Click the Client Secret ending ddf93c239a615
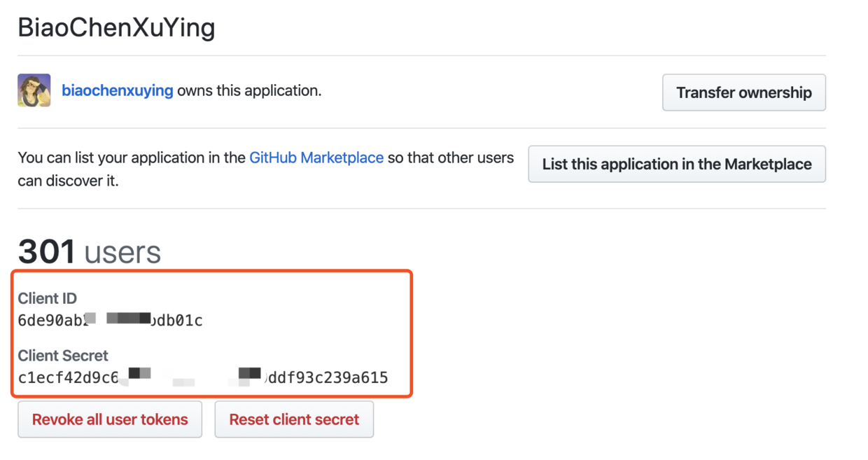This screenshot has width=868, height=460. [328, 378]
